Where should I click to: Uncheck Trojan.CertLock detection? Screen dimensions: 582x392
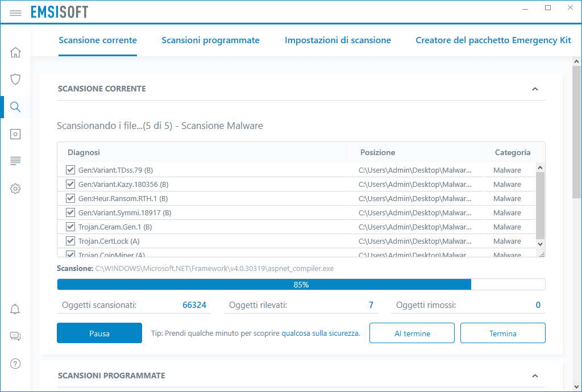[x=70, y=241]
